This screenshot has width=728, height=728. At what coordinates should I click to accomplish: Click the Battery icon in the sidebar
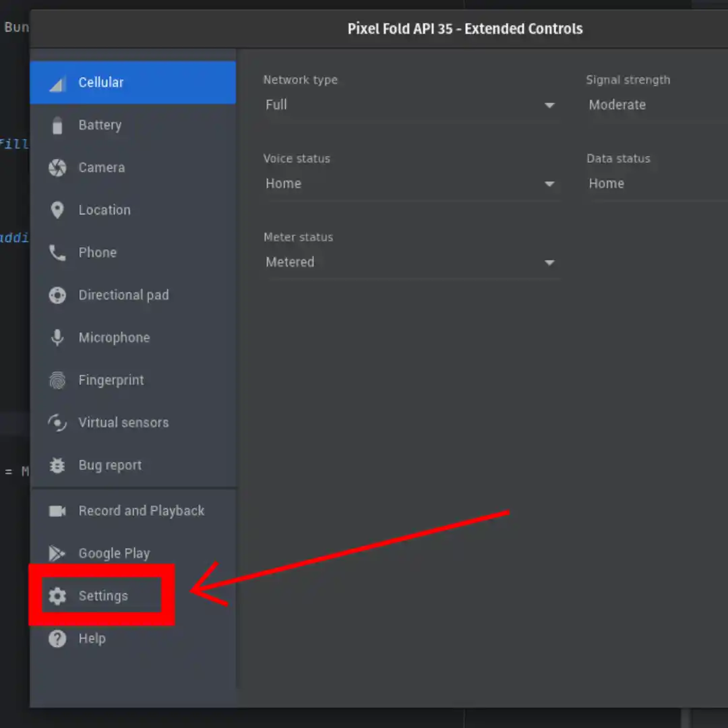tap(57, 125)
